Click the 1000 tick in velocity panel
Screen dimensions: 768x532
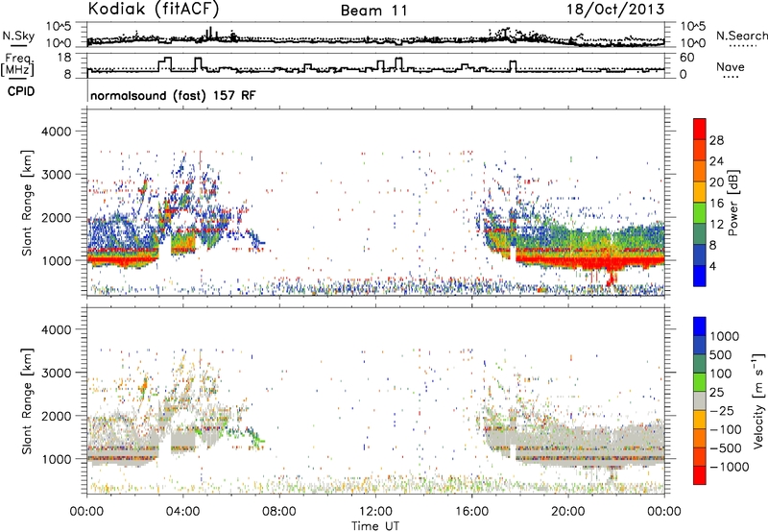tap(56, 459)
